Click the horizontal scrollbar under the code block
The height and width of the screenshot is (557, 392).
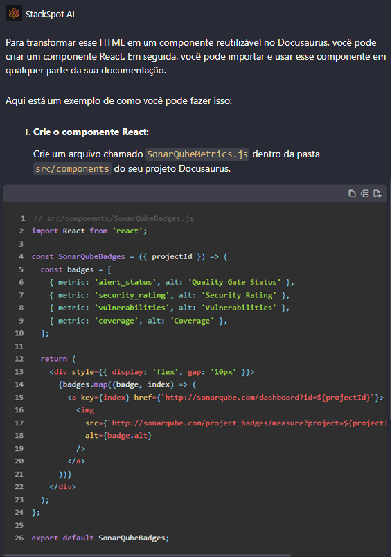147,555
